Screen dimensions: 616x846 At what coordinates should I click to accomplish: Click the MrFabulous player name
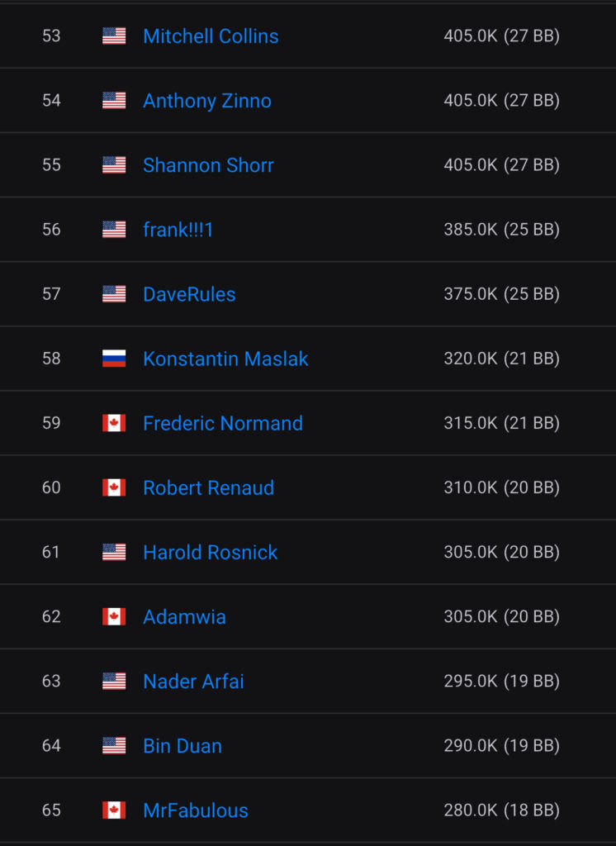(x=196, y=810)
